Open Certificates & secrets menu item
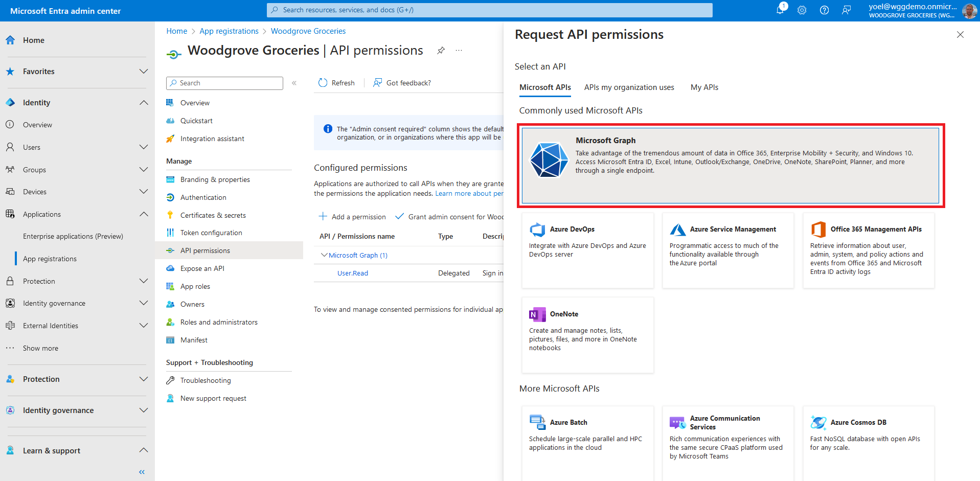The image size is (980, 481). click(x=213, y=215)
